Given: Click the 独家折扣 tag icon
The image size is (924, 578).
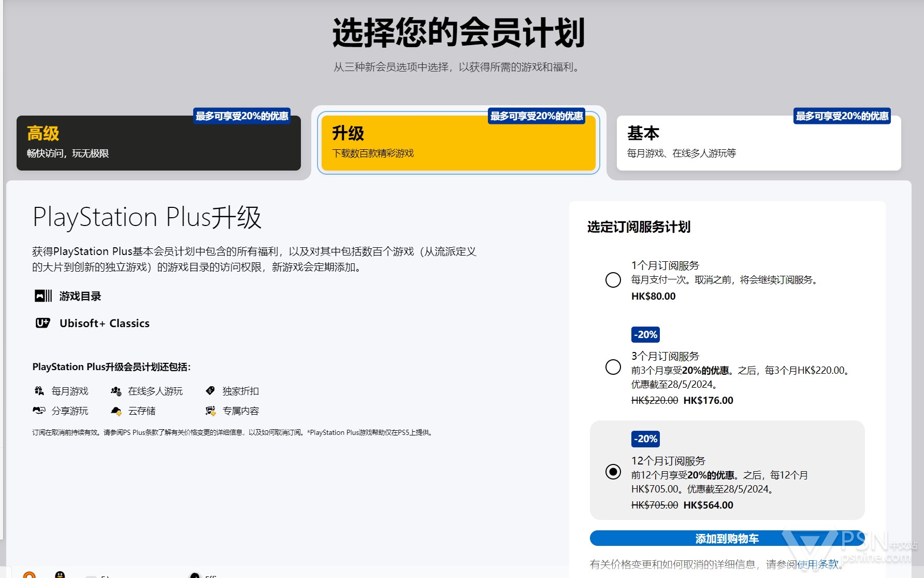Looking at the screenshot, I should pyautogui.click(x=210, y=390).
